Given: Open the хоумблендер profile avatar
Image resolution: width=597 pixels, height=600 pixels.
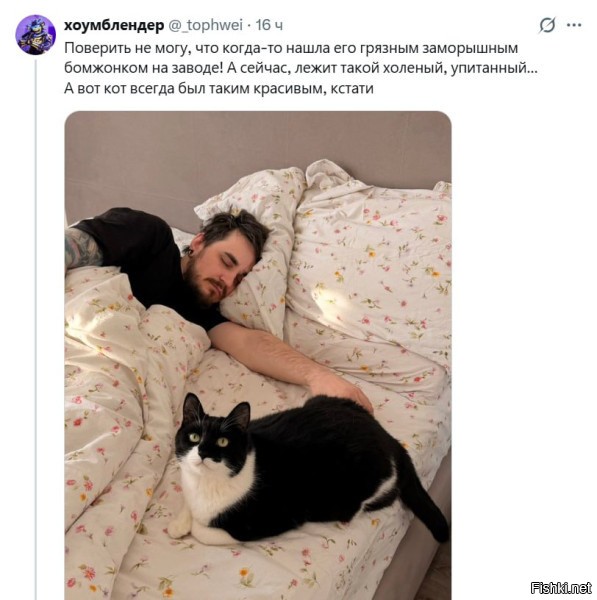Looking at the screenshot, I should 35,35.
